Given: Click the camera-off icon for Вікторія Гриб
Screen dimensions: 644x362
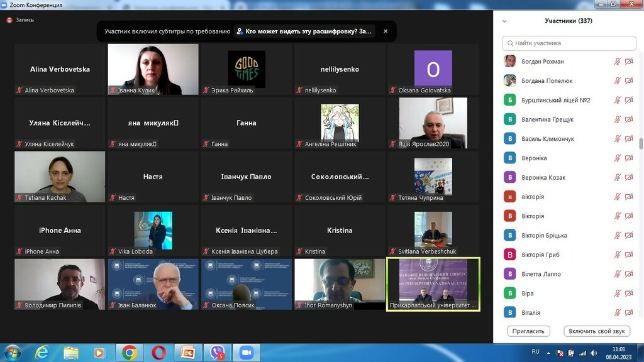Looking at the screenshot, I should pos(629,255).
